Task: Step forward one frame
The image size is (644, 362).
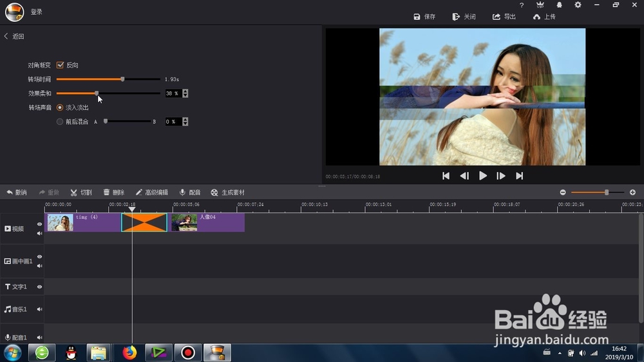Action: 500,176
